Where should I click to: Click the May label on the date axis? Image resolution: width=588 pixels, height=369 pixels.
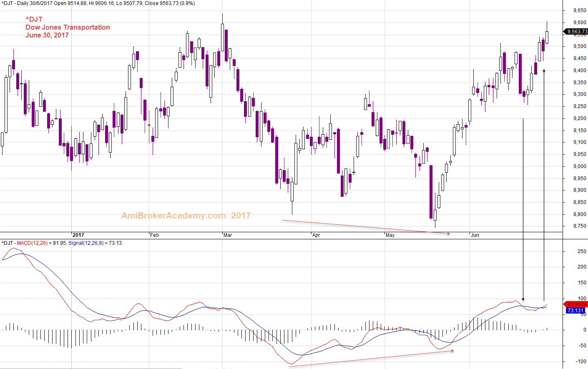(390, 235)
